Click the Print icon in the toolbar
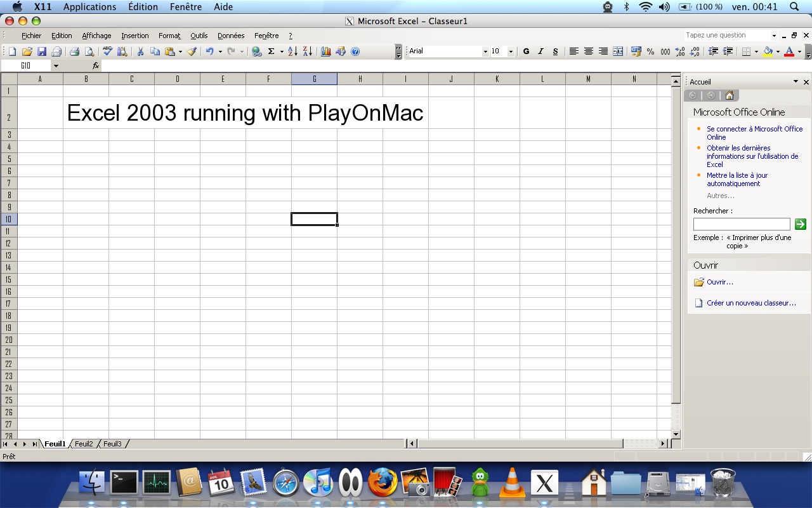 [x=74, y=51]
